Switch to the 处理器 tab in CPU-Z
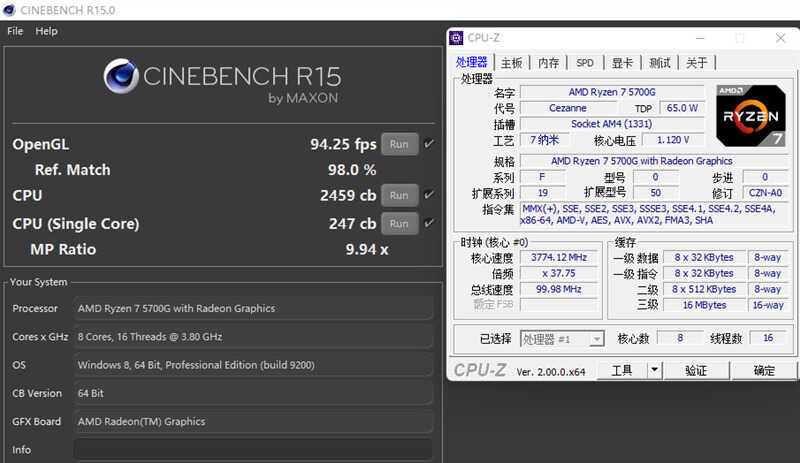This screenshot has height=463, width=800. point(471,62)
